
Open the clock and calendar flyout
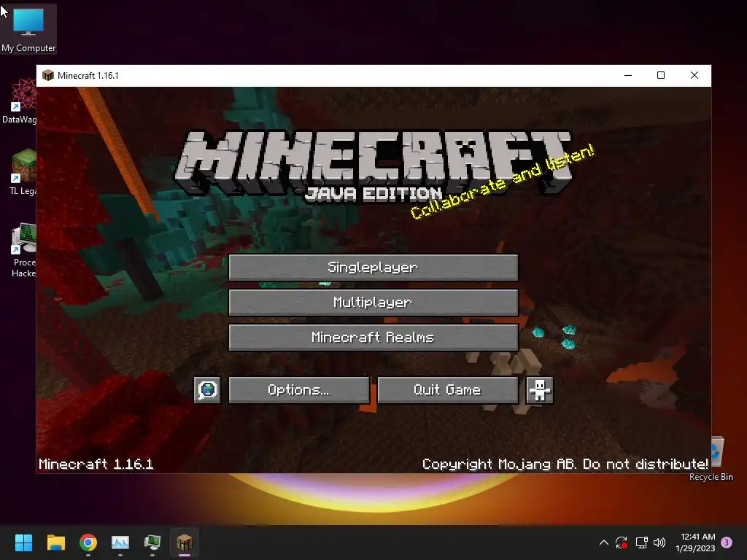tap(695, 542)
